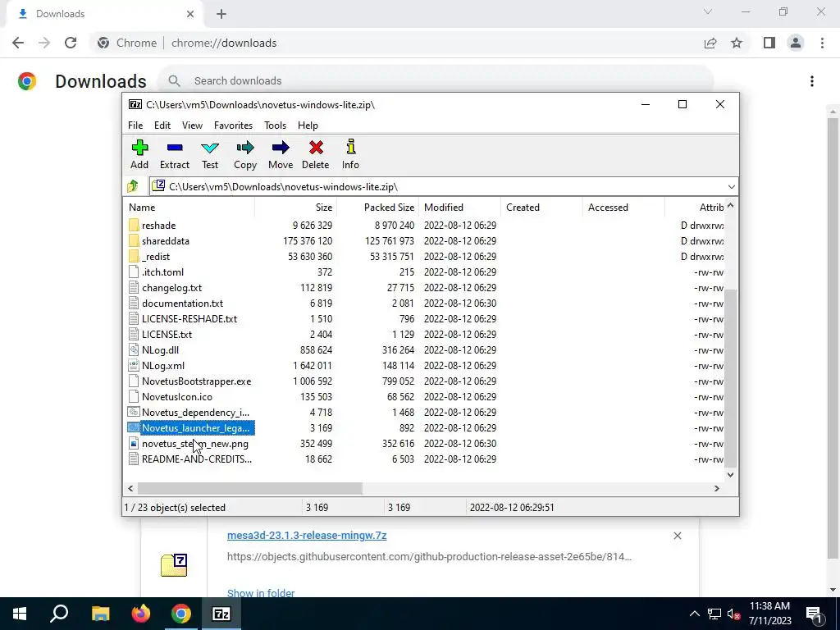Expand the address path dropdown
This screenshot has width=840, height=630.
coord(731,186)
